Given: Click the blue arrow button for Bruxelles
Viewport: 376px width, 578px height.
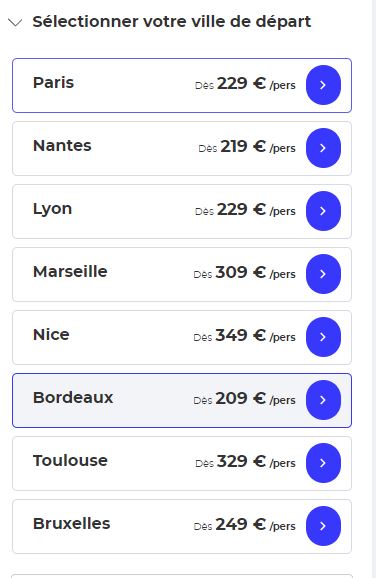Looking at the screenshot, I should [x=323, y=526].
